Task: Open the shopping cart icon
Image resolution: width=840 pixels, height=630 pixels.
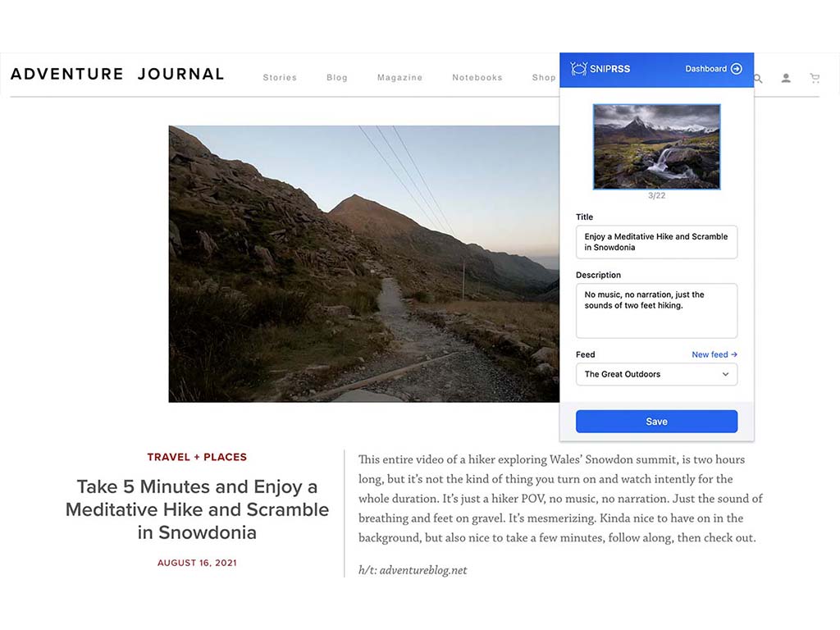Action: [815, 78]
